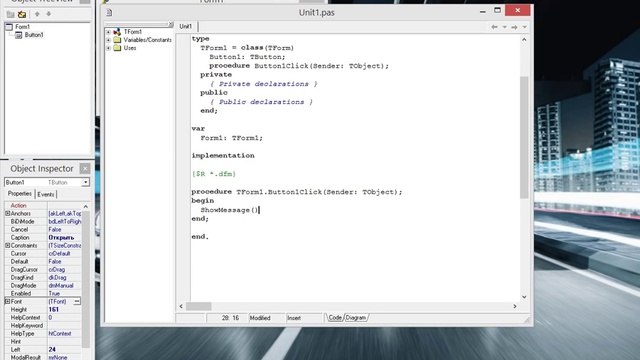Maximize the Unit1.pas window
640x360 pixels.
coord(497,10)
